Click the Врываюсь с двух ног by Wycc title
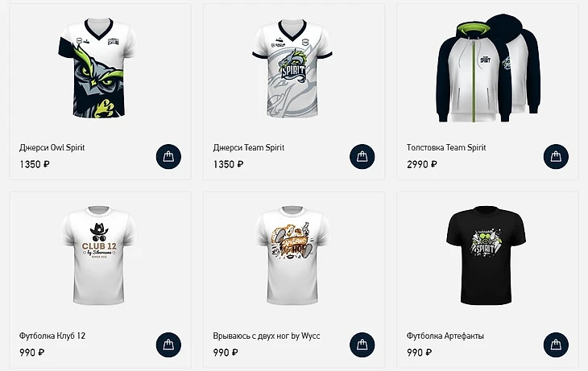 [x=267, y=336]
